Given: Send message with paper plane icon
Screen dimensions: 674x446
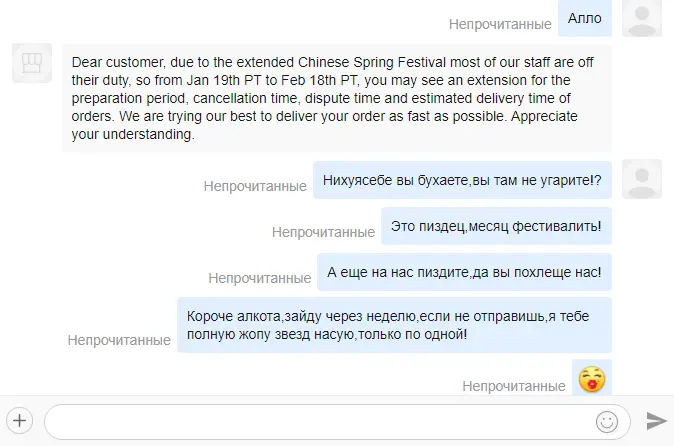Looking at the screenshot, I should click(656, 421).
